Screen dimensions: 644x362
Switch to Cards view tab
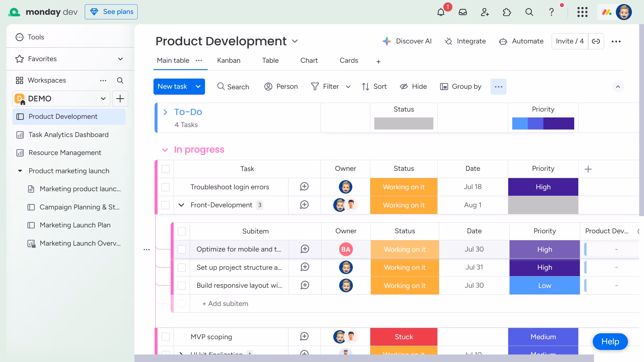(x=349, y=61)
